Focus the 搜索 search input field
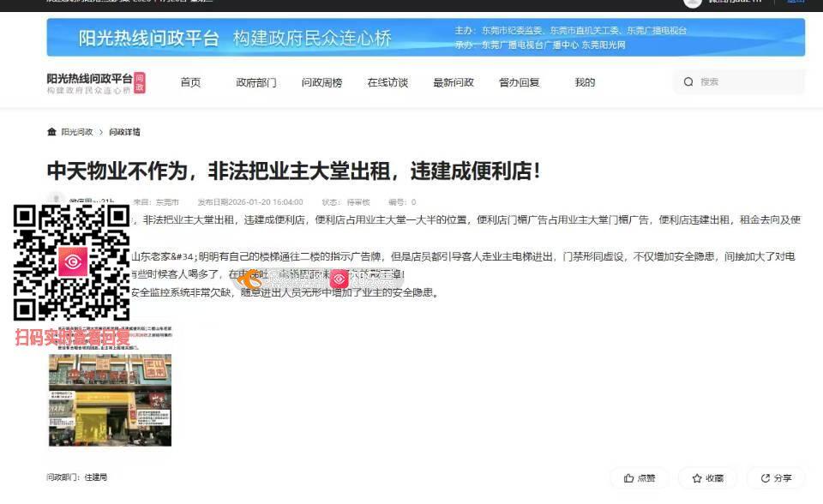 pos(746,82)
